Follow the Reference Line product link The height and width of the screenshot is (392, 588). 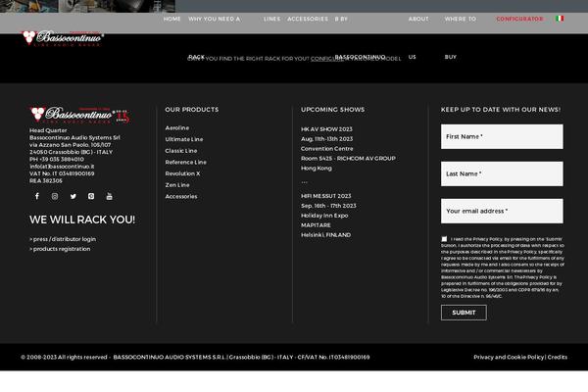click(185, 162)
